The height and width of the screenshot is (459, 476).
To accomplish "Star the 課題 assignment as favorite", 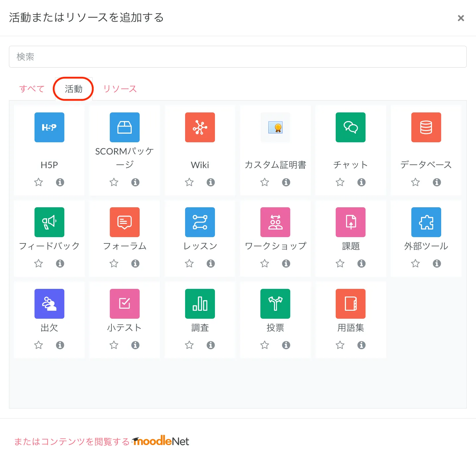I will (x=340, y=264).
